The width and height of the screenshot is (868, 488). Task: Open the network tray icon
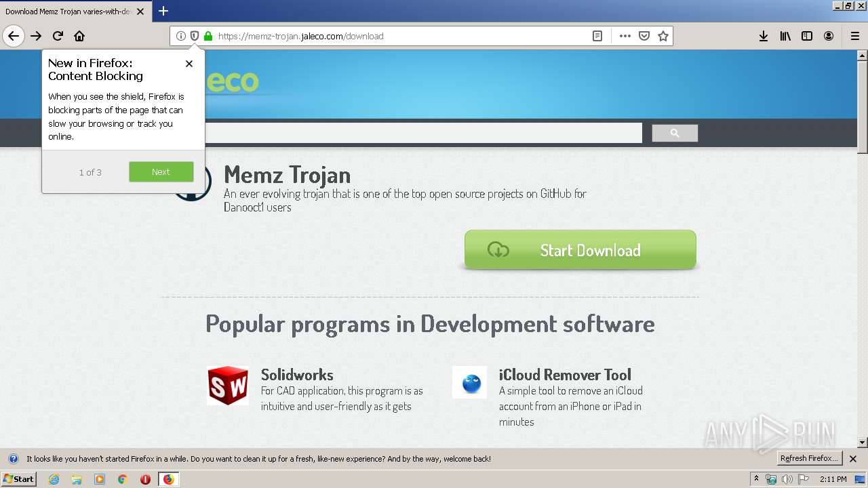pos(771,479)
